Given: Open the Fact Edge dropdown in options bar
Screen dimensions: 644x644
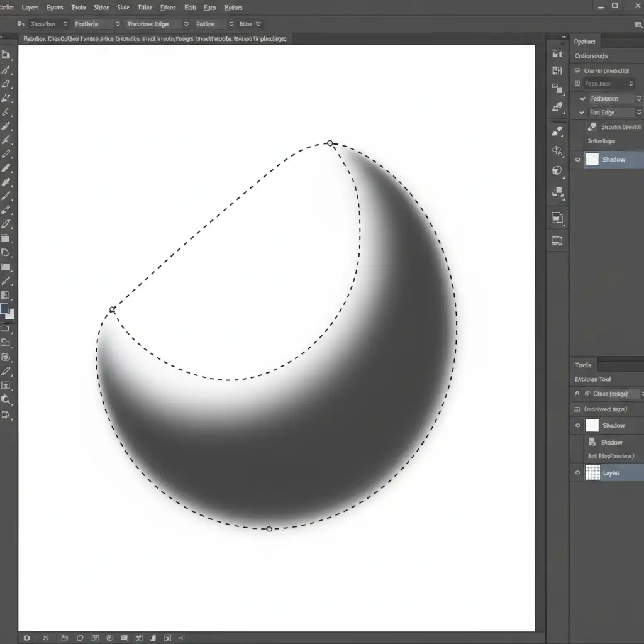Looking at the screenshot, I should (x=186, y=24).
